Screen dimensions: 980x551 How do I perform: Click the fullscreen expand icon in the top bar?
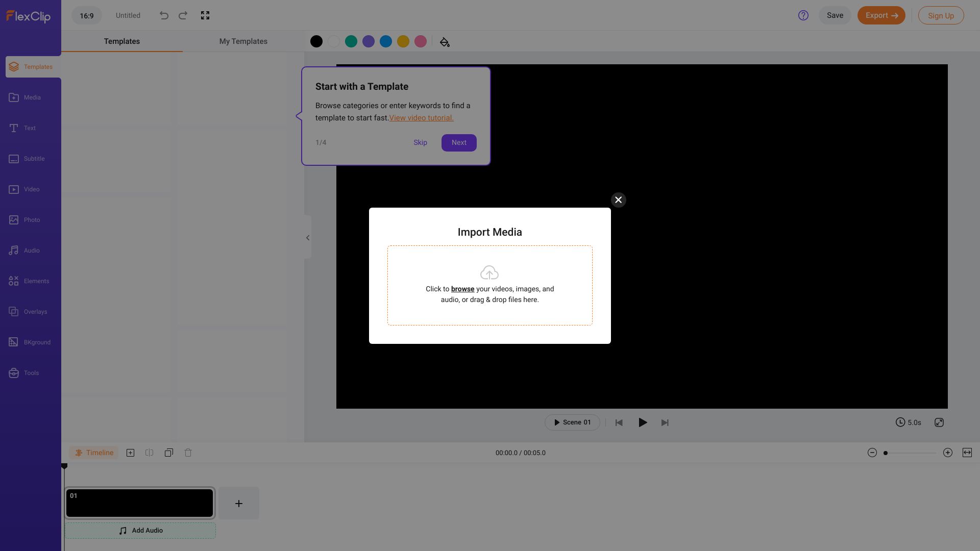click(x=205, y=15)
